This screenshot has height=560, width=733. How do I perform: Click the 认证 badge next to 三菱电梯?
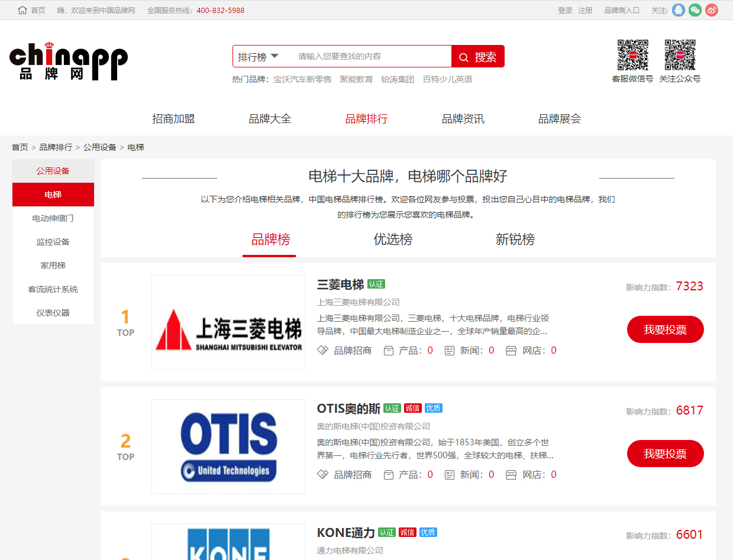tap(376, 284)
